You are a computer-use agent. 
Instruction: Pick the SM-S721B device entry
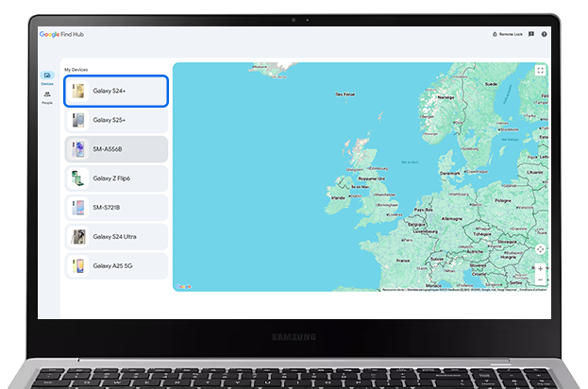coord(116,208)
